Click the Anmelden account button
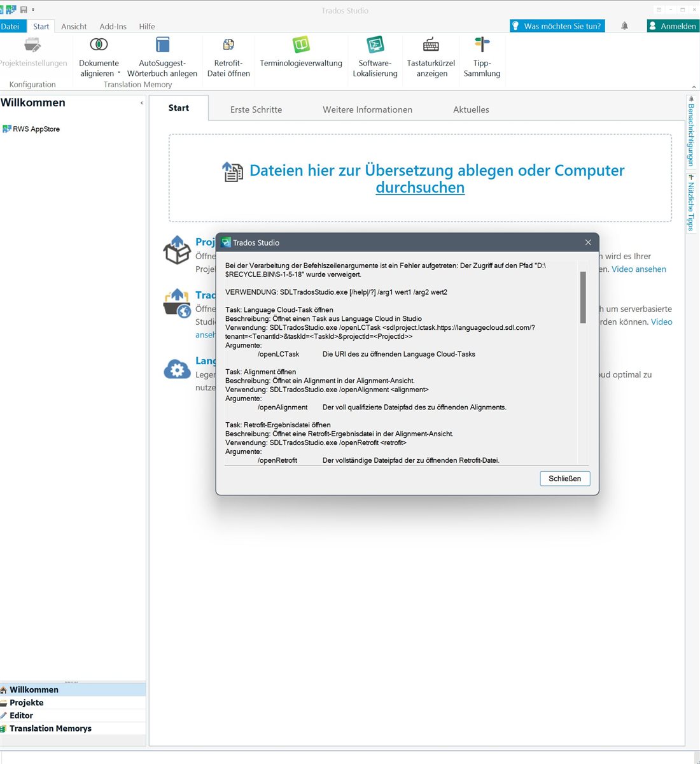The height and width of the screenshot is (764, 700). coord(673,25)
